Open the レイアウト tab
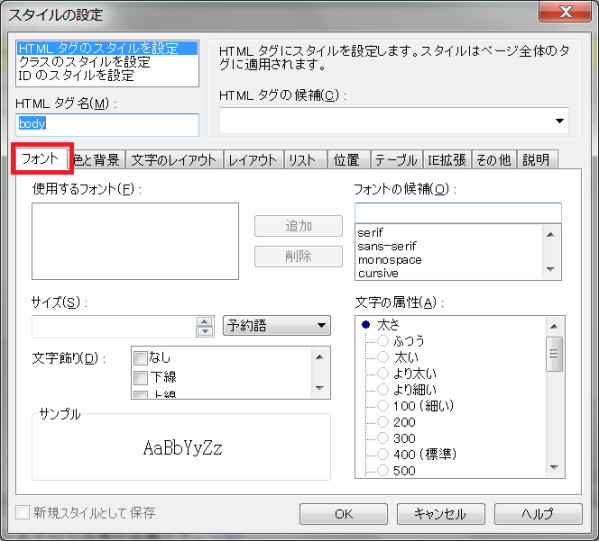The image size is (599, 541). click(253, 160)
